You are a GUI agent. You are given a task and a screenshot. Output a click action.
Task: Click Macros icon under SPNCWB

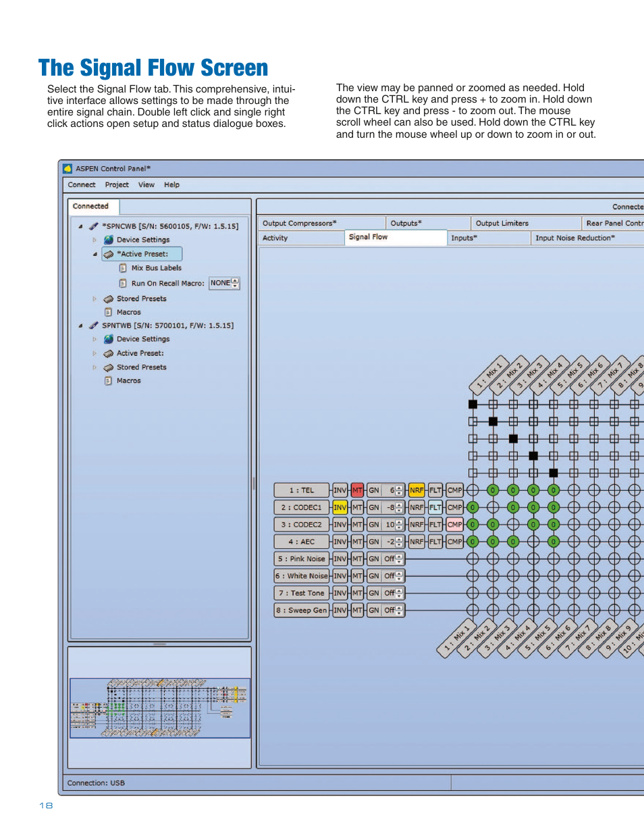(x=108, y=312)
